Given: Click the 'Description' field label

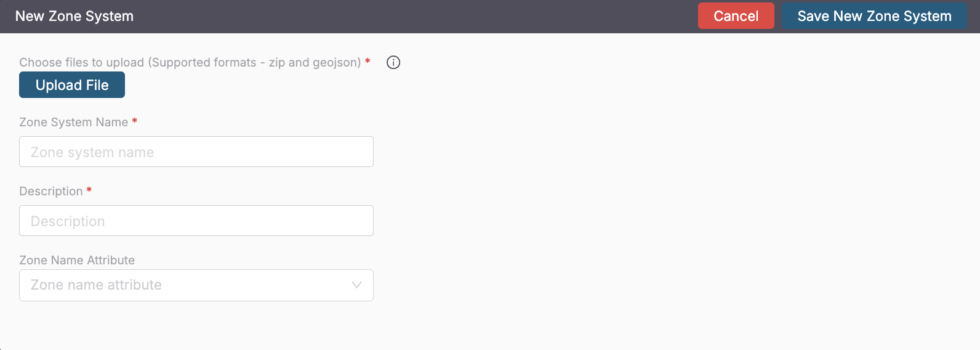Looking at the screenshot, I should pyautogui.click(x=50, y=191).
